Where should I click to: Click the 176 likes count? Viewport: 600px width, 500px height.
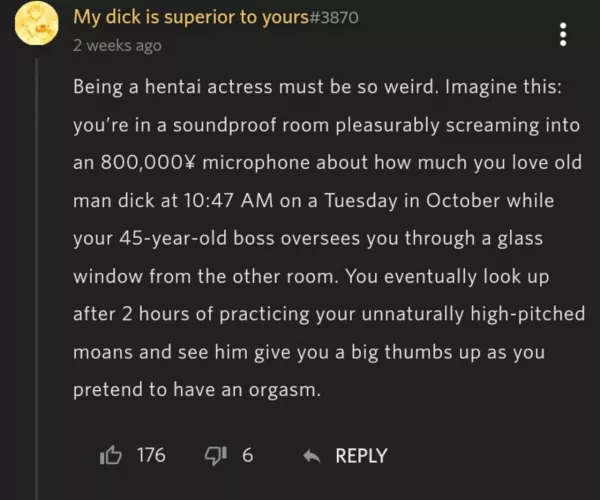point(151,455)
